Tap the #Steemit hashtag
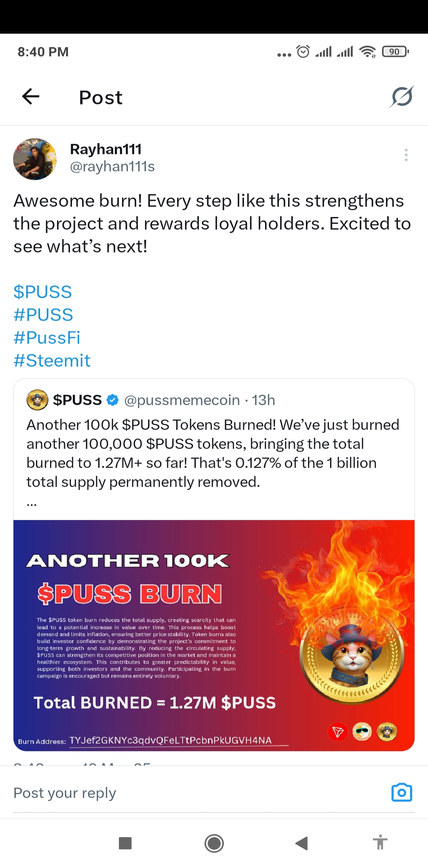Image resolution: width=428 pixels, height=868 pixels. [52, 361]
